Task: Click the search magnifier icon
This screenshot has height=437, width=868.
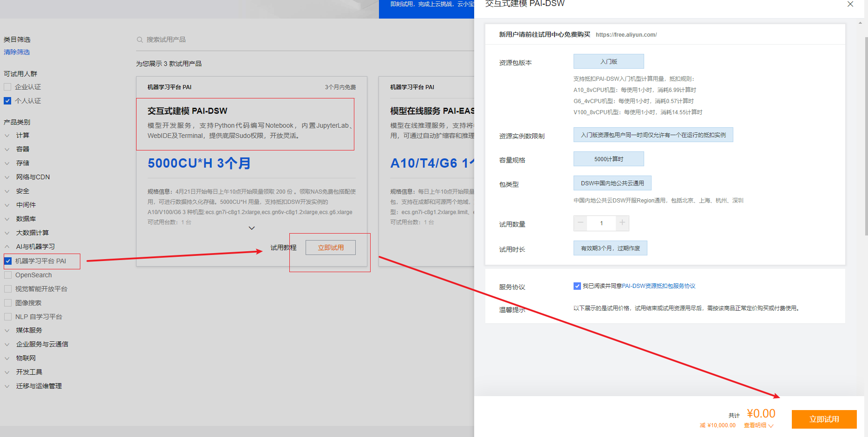Action: tap(139, 40)
